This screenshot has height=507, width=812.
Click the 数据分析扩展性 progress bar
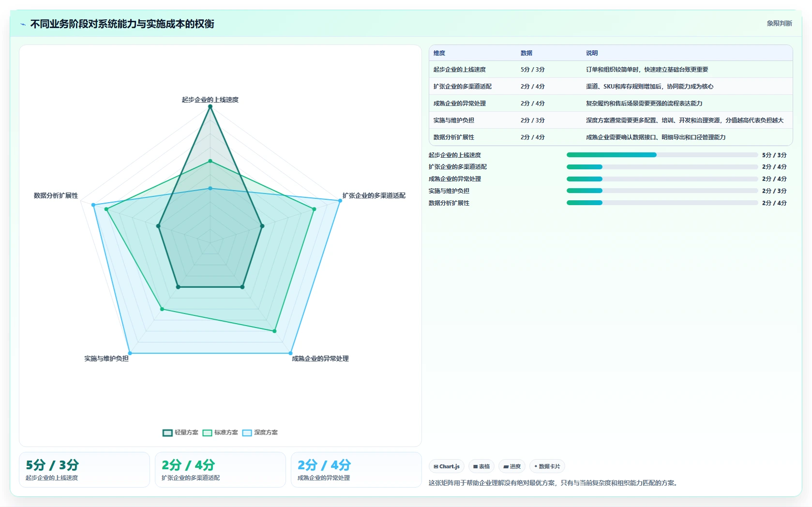[662, 203]
